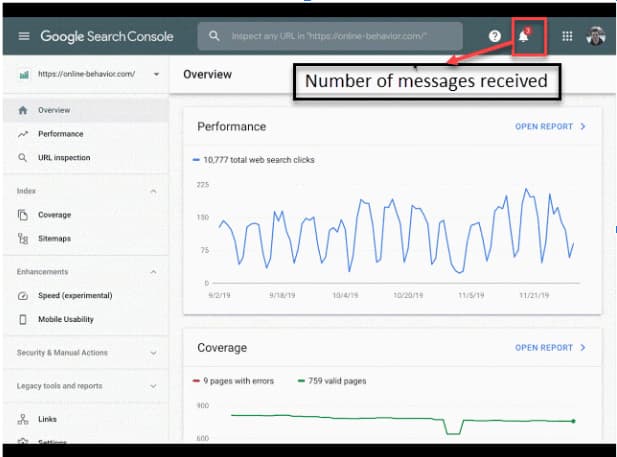Click the Overview home icon
Viewport: 617px width, 457px height.
[23, 110]
